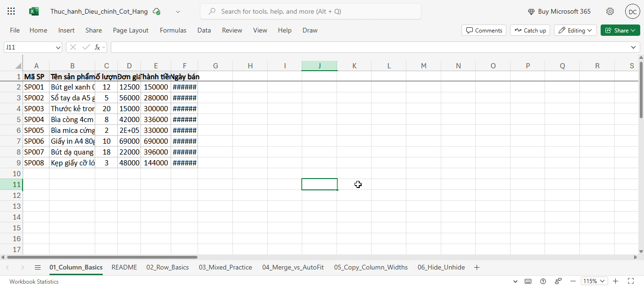Open the Editing mode dropdown
The width and height of the screenshot is (644, 286).
click(575, 30)
